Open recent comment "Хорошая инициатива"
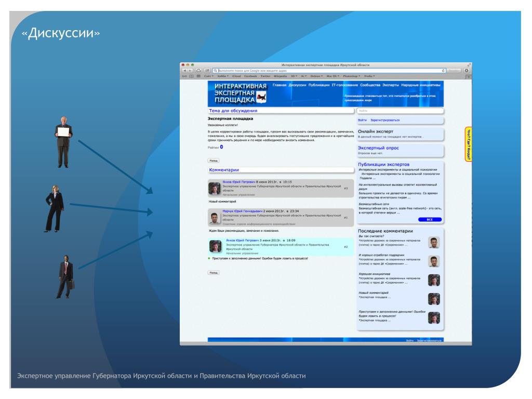The width and height of the screenshot is (532, 399). (374, 274)
